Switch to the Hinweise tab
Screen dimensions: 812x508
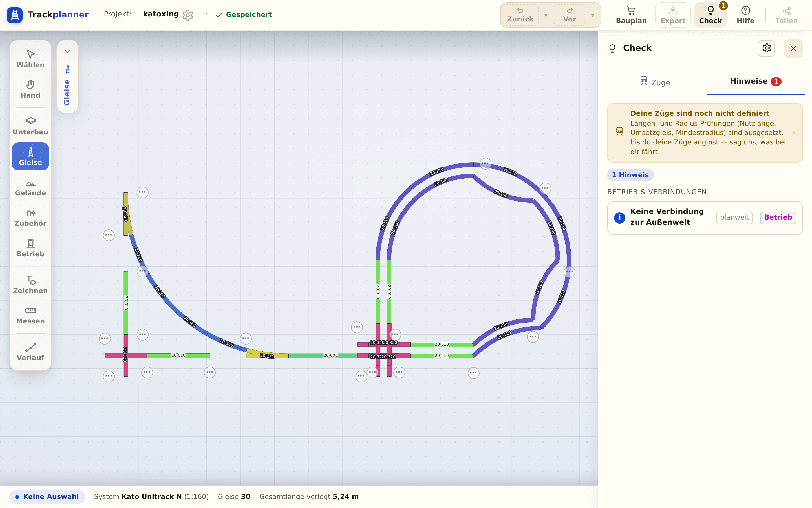tap(756, 81)
